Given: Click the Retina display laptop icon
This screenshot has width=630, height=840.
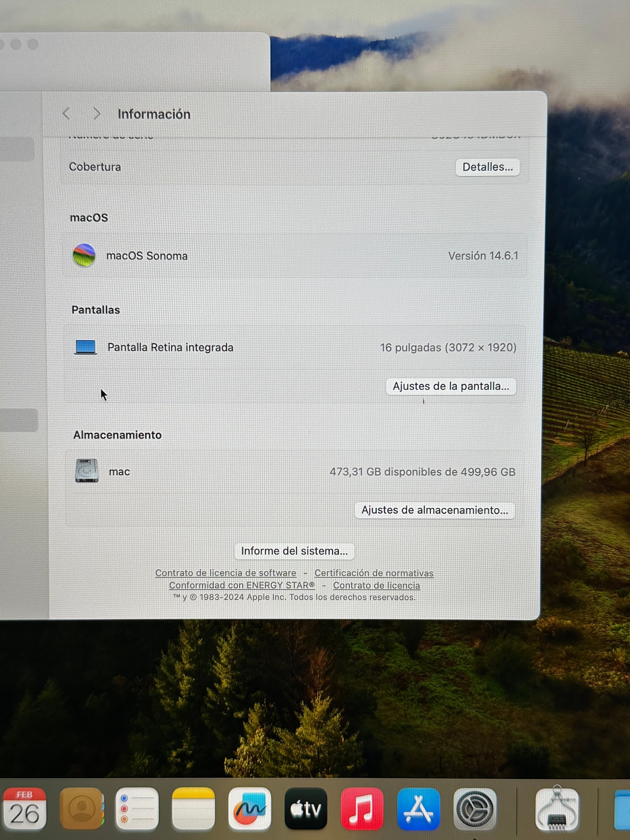Looking at the screenshot, I should (x=85, y=347).
